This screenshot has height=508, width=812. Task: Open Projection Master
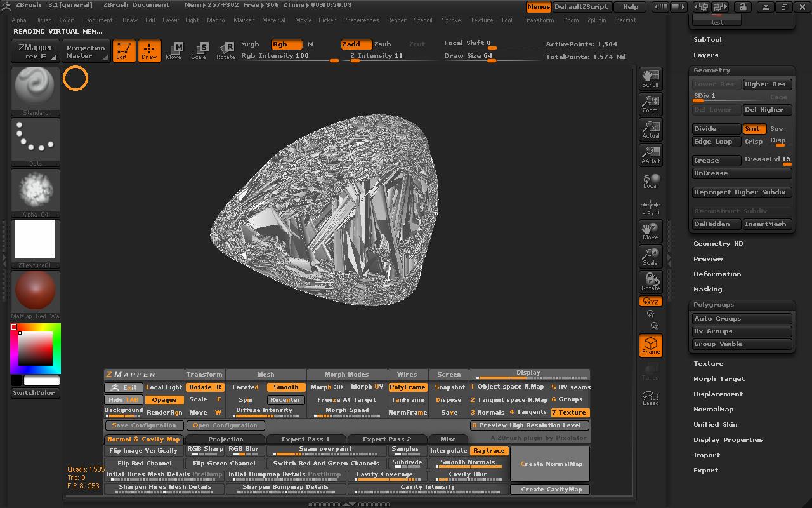click(x=86, y=51)
